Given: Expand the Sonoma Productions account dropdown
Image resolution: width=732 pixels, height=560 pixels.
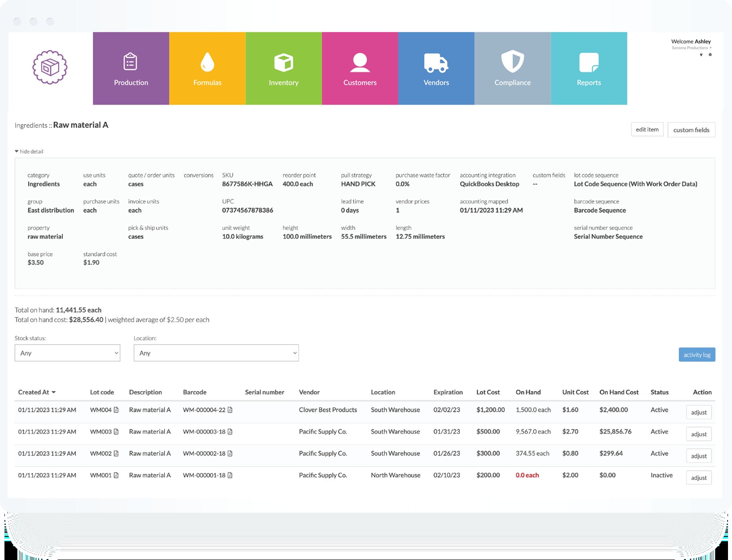Looking at the screenshot, I should click(x=691, y=48).
